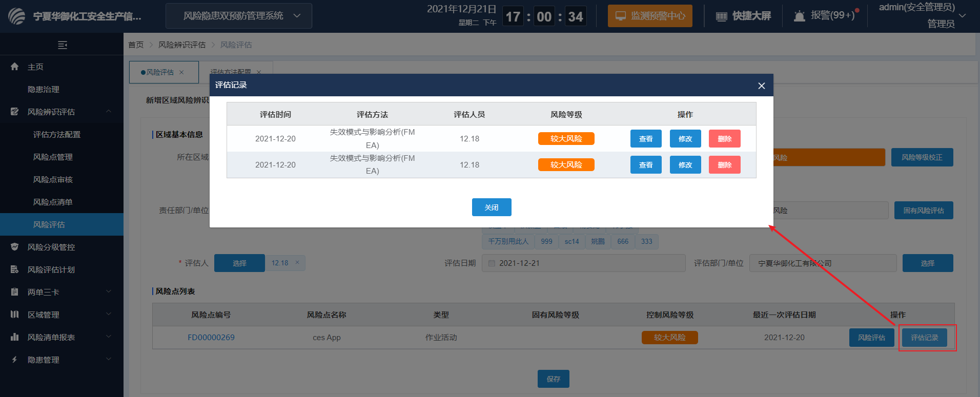The width and height of the screenshot is (980, 397).
Task: Click 查看 in the first evaluation record
Action: [x=646, y=139]
